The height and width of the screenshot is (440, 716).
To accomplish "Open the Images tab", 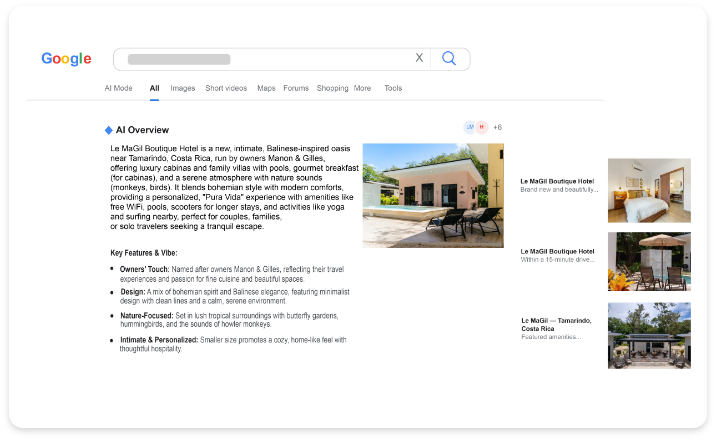I will [183, 88].
